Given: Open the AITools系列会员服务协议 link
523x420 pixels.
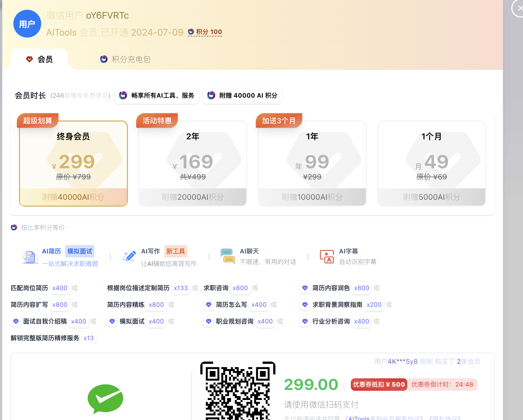Looking at the screenshot, I should tap(383, 418).
